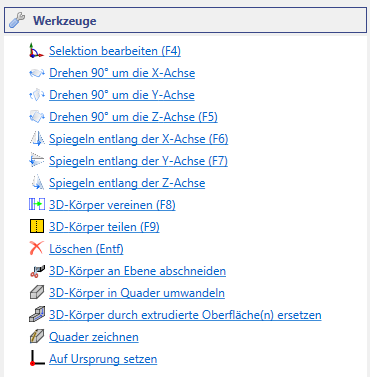370x377 pixels.
Task: Click the mirror X-Achse icon
Action: coord(37,139)
